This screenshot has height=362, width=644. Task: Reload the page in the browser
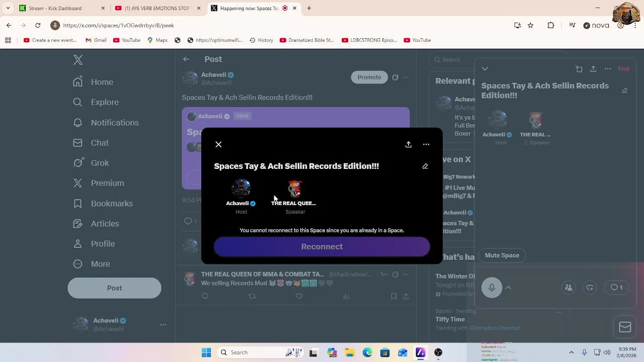click(38, 25)
